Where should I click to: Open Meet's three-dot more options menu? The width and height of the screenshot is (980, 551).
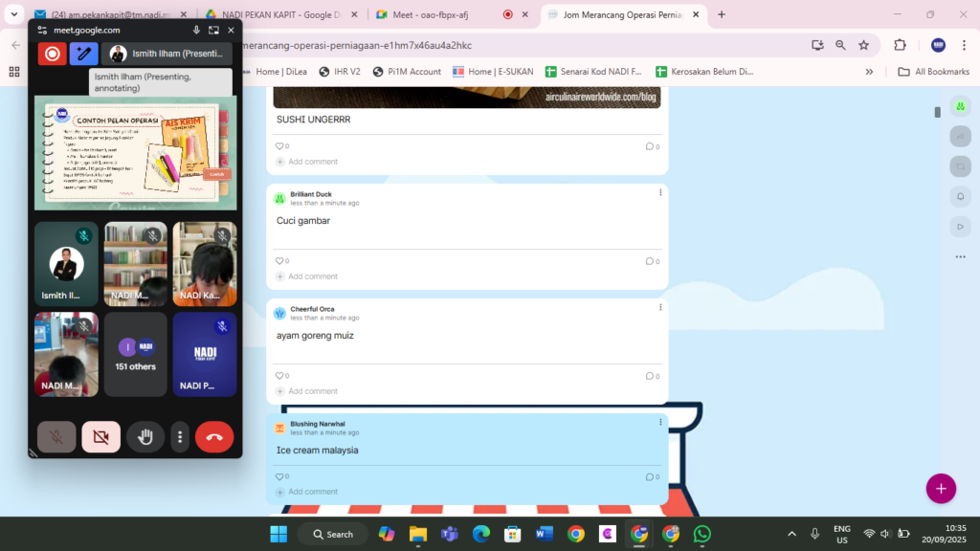180,437
